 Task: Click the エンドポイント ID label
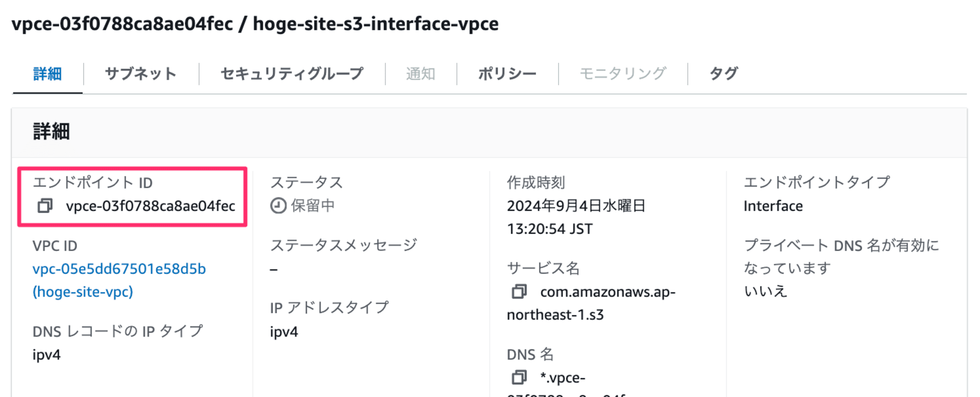(93, 183)
